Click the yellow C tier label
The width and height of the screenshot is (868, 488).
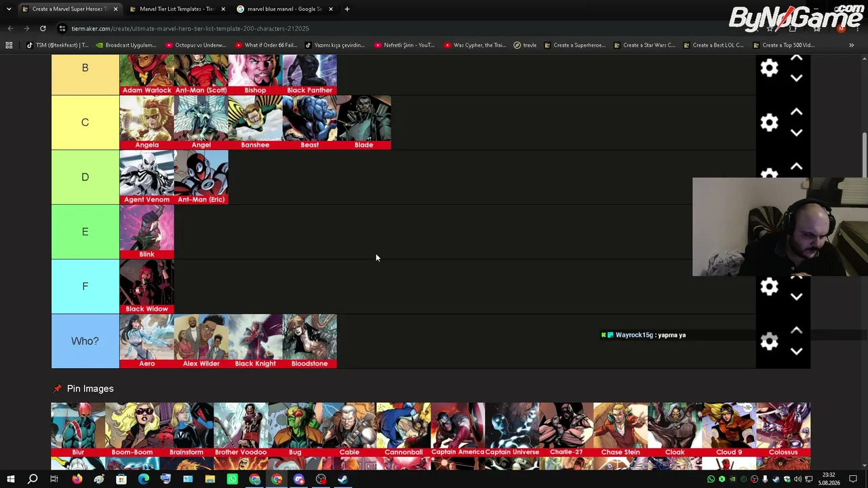(x=85, y=123)
